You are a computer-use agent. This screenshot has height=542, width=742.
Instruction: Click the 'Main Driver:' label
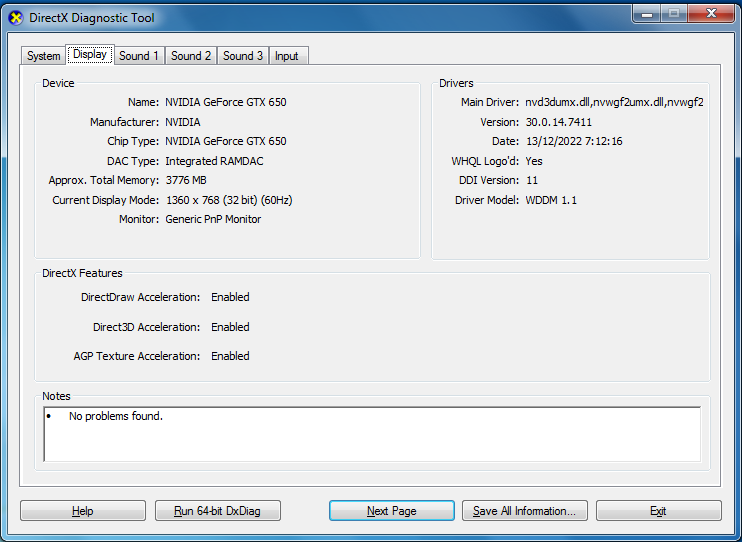[x=490, y=102]
